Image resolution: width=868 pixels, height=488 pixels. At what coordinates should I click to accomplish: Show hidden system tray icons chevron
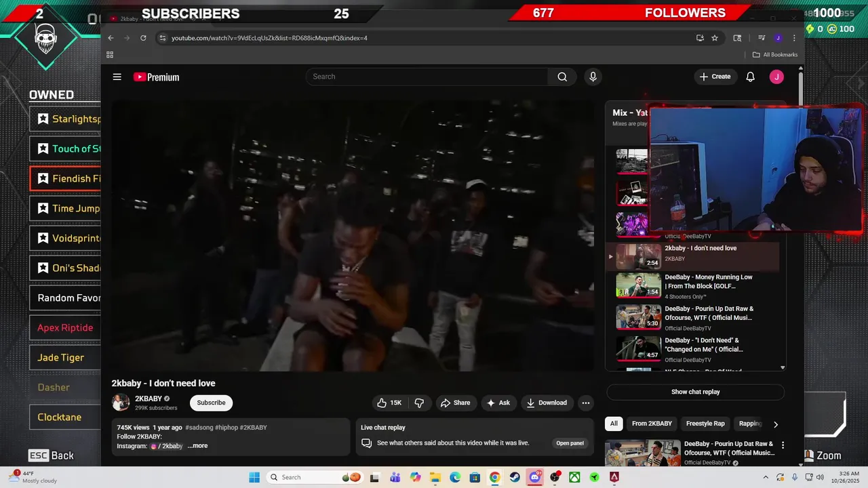coord(766,477)
